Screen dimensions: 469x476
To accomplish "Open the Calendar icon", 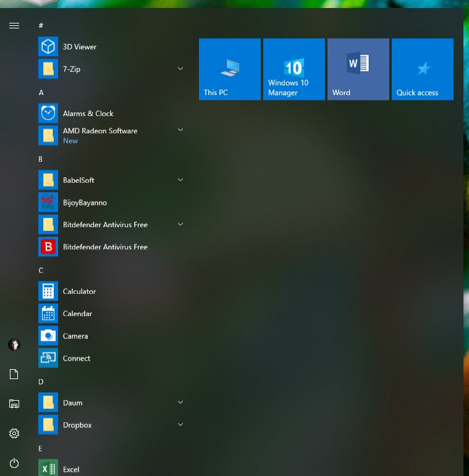I will (x=48, y=313).
